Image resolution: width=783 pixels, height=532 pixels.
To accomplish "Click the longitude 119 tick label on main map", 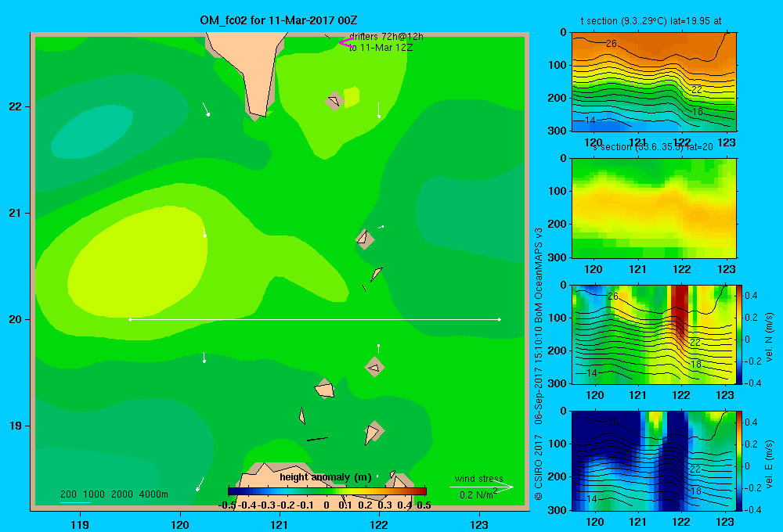I will 80,524.
